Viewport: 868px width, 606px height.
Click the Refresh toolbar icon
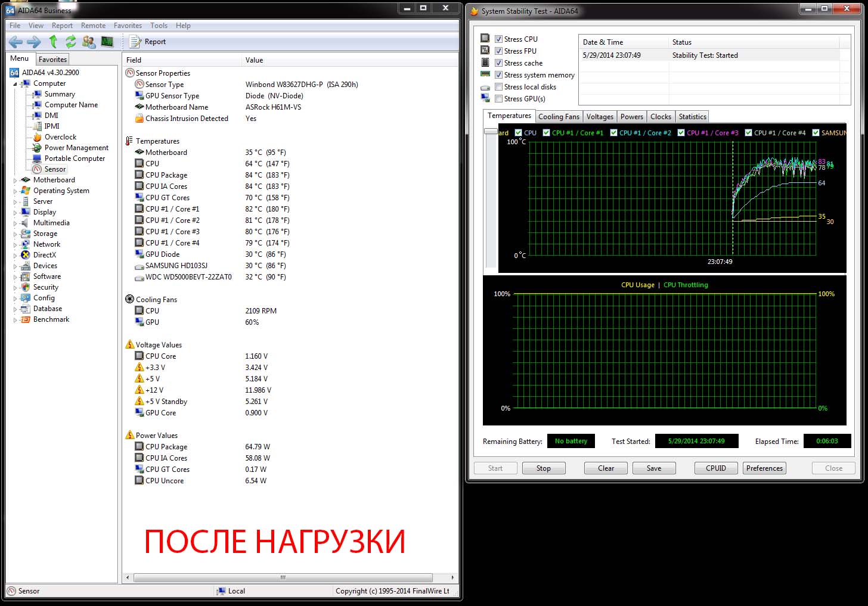[x=71, y=42]
